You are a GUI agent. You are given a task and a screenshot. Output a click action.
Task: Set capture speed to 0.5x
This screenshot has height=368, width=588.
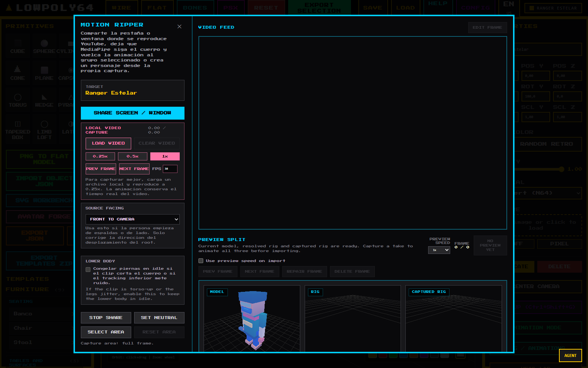[133, 156]
